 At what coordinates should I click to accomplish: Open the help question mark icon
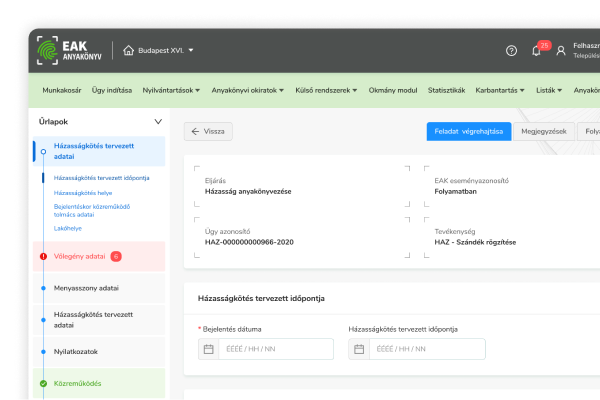pyautogui.click(x=511, y=51)
